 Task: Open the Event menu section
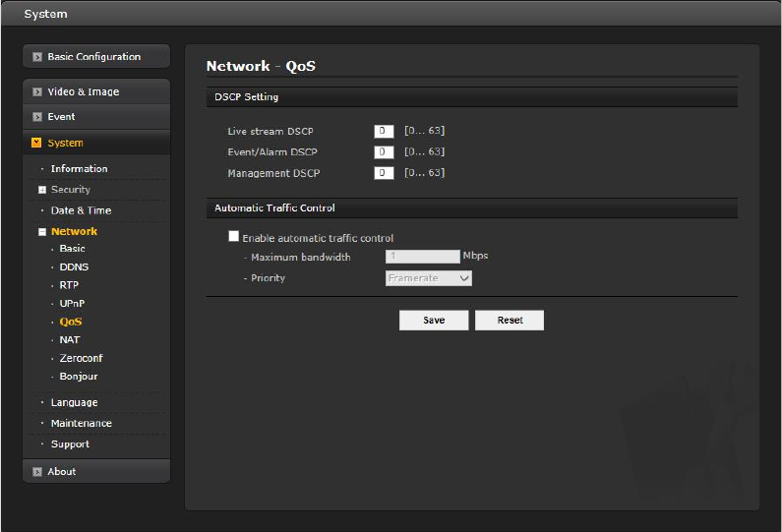coord(96,117)
